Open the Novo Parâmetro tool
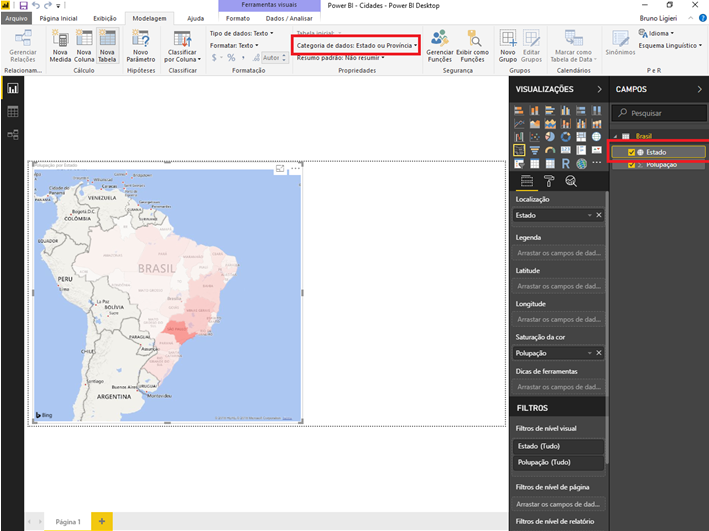The height and width of the screenshot is (531, 709). (141, 46)
